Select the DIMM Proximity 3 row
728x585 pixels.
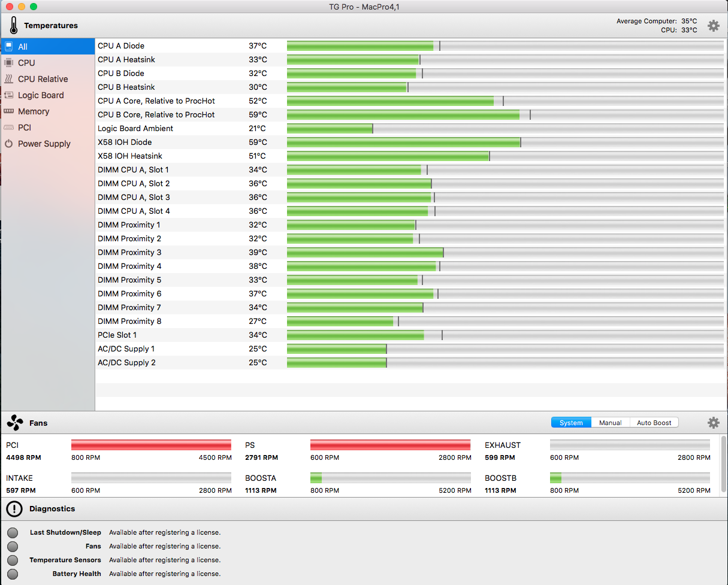click(411, 252)
